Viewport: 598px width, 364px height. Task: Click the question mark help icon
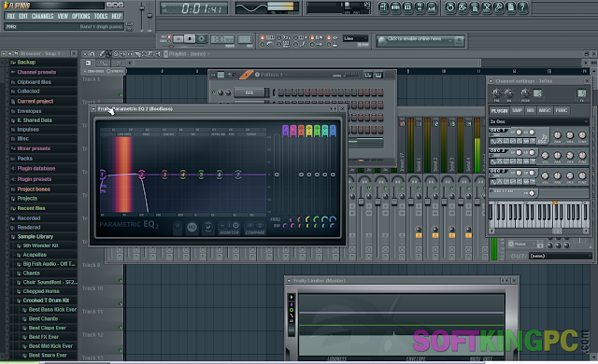(523, 7)
